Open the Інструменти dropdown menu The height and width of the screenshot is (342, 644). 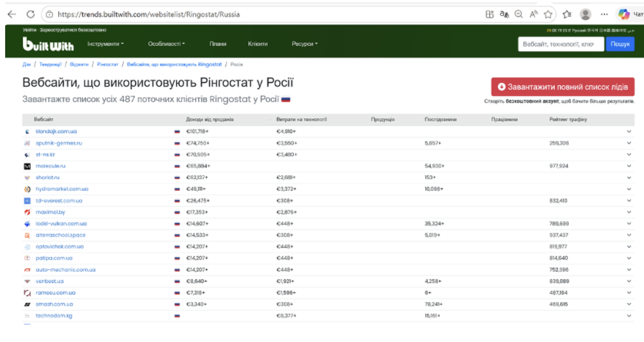click(105, 44)
